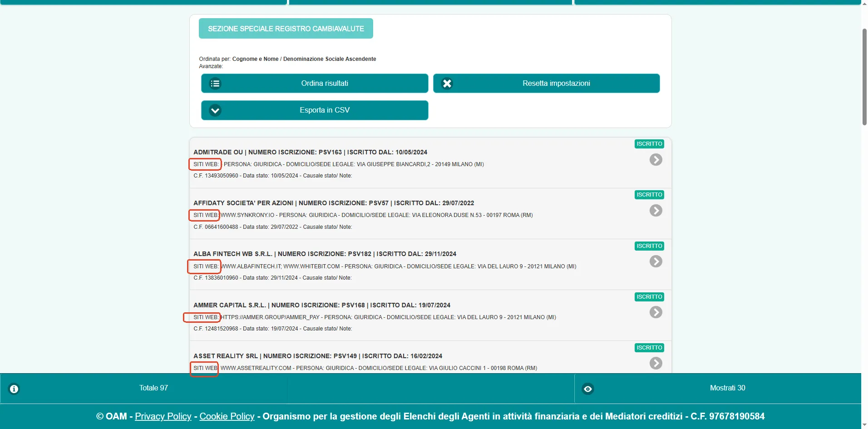Select Sezione Speciale Registro Cambiavalute tab
Image resolution: width=868 pixels, height=429 pixels.
point(286,29)
